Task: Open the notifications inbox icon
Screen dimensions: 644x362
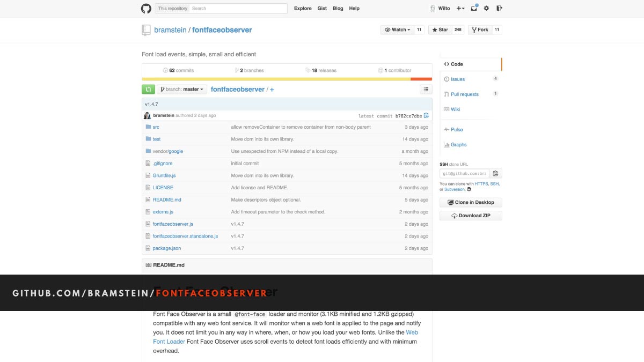Action: click(474, 9)
